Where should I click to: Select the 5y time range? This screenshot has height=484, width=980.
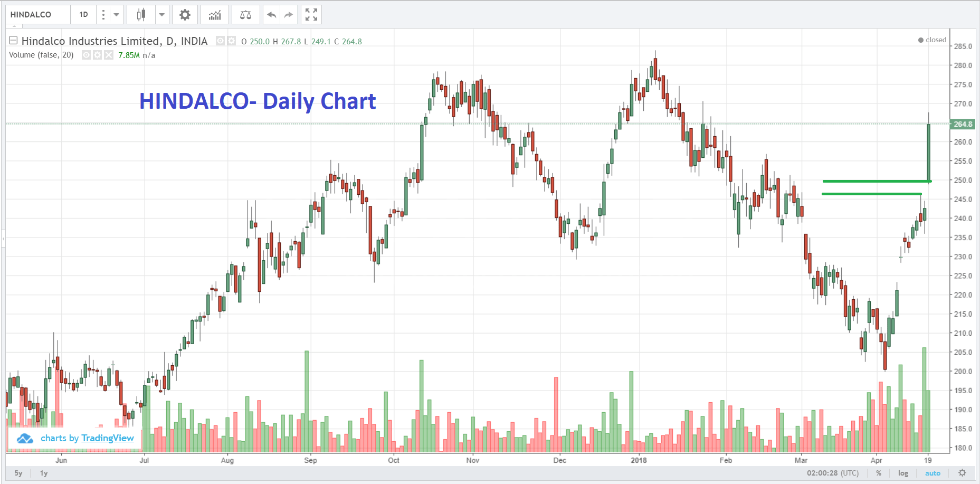point(18,473)
